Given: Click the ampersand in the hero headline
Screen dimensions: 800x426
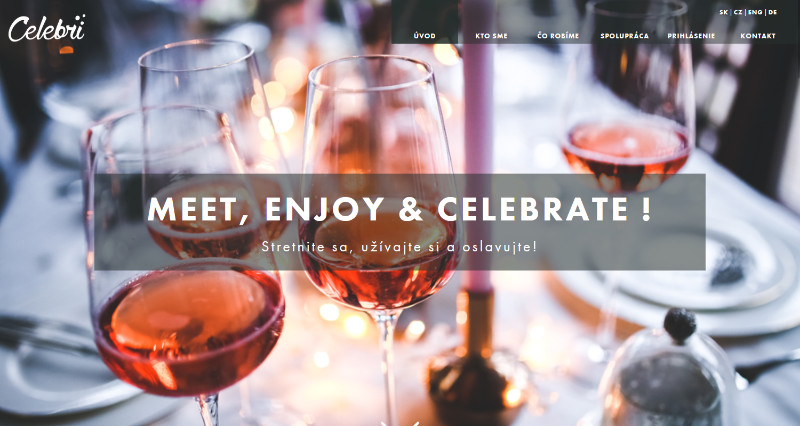Looking at the screenshot, I should point(410,208).
